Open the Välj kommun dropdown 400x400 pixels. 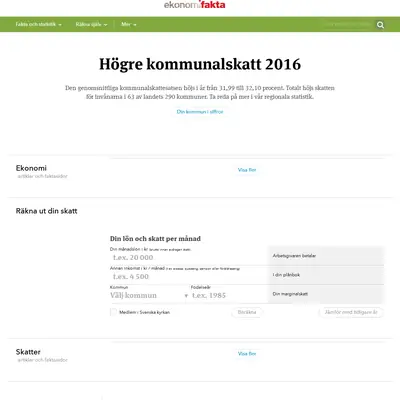tap(149, 295)
